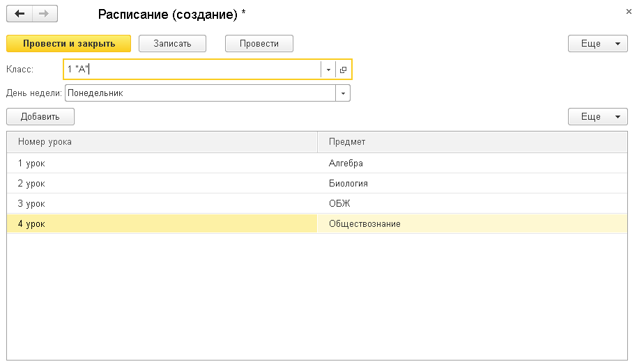This screenshot has width=637, height=364.
Task: Click the Провести button
Action: point(259,43)
